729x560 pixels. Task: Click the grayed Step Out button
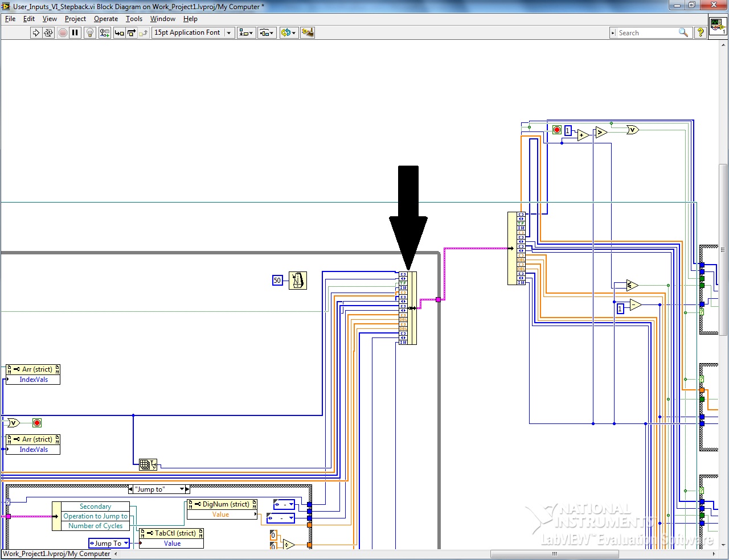tap(144, 33)
